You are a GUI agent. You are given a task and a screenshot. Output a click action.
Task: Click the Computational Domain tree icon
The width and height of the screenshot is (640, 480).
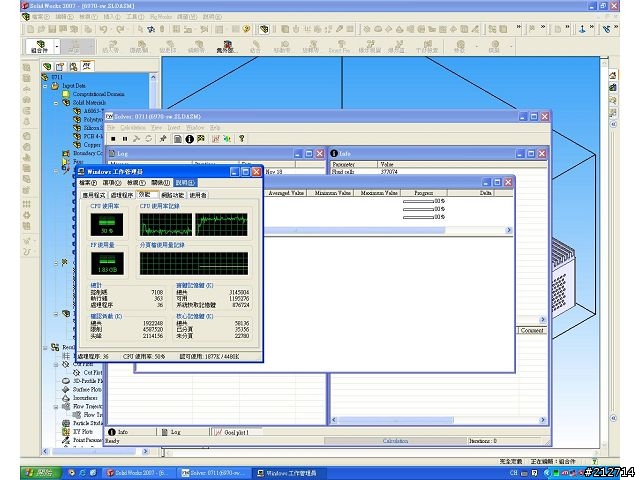(x=66, y=93)
